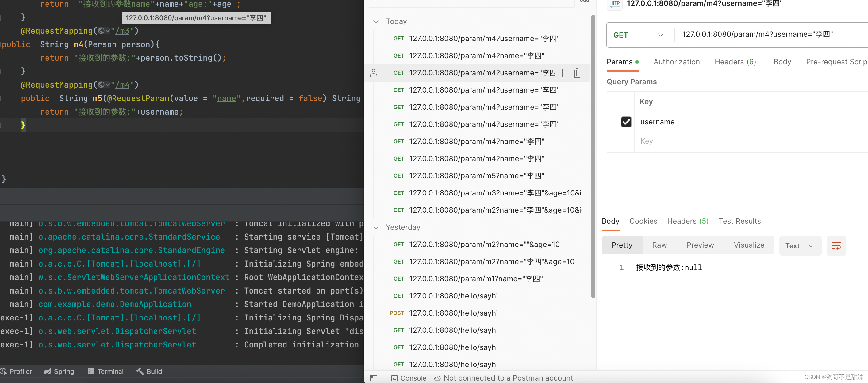The height and width of the screenshot is (383, 868).
Task: Click response line "接收到的参数:null"
Action: 669,267
